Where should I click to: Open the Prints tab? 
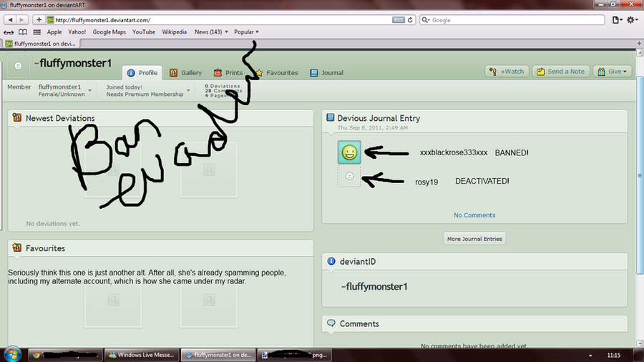coord(228,73)
